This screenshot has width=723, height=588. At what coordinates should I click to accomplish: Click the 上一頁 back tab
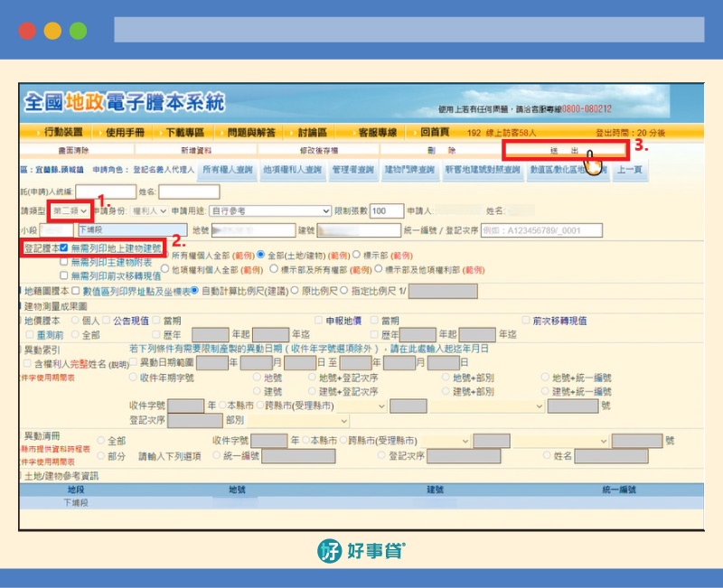click(630, 169)
